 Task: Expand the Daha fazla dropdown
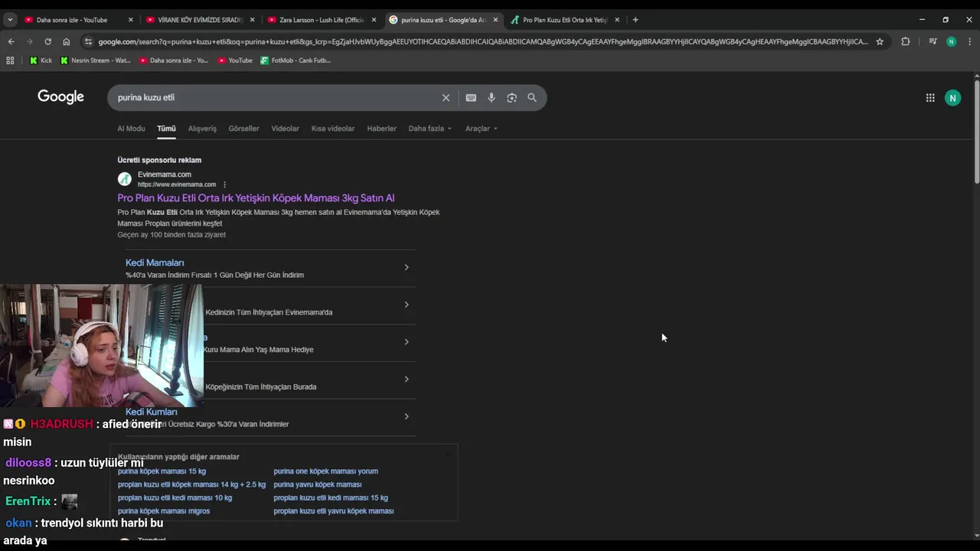(x=430, y=129)
